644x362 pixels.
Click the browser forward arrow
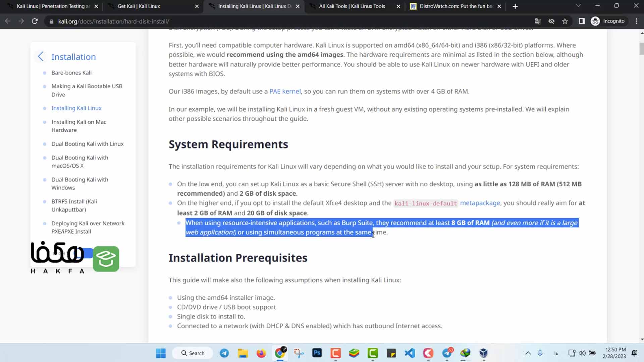(x=21, y=21)
